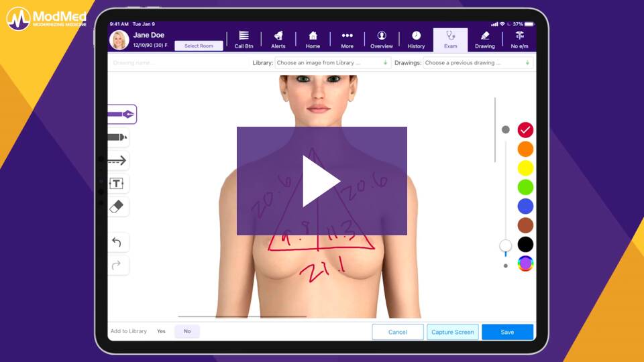Screen dimensions: 644x362
Task: Open the rainbow custom color picker
Action: pos(525,263)
